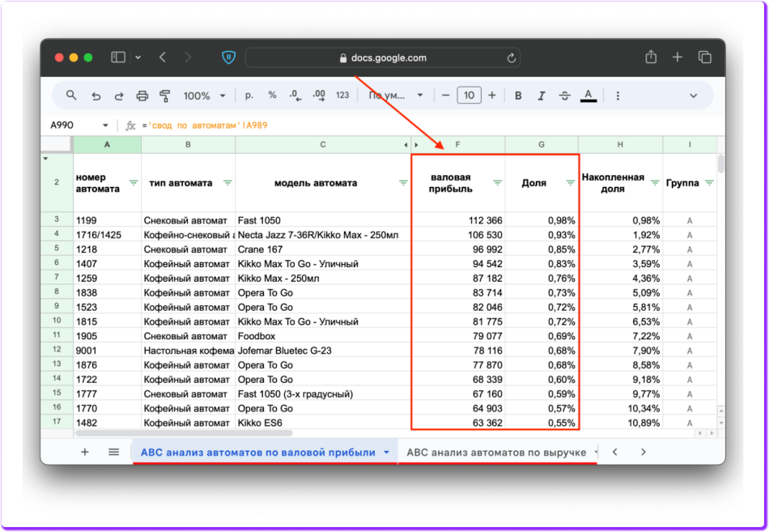Select cell with value 112 366

coord(458,220)
